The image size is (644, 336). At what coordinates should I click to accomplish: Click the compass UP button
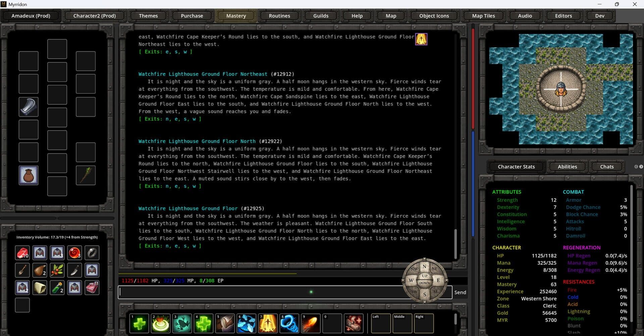pyautogui.click(x=425, y=276)
